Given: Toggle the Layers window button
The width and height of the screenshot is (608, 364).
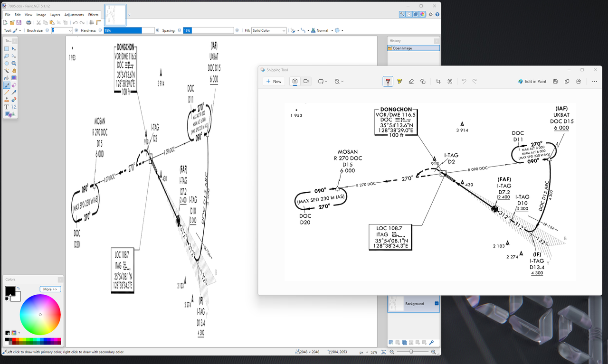Looking at the screenshot, I should point(416,14).
